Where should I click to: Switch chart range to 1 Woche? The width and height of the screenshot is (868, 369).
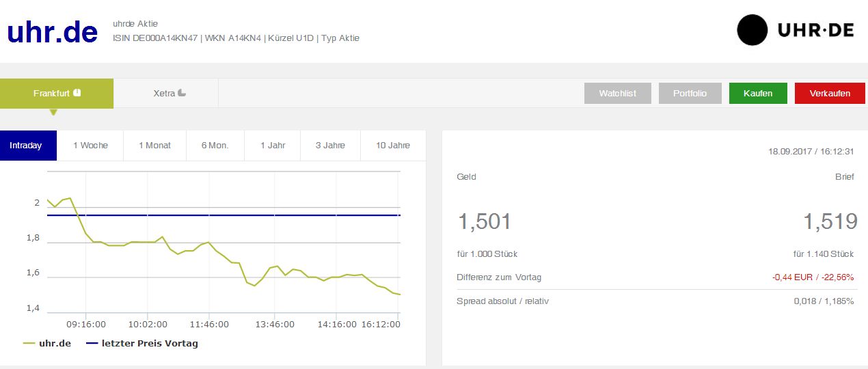pos(90,146)
